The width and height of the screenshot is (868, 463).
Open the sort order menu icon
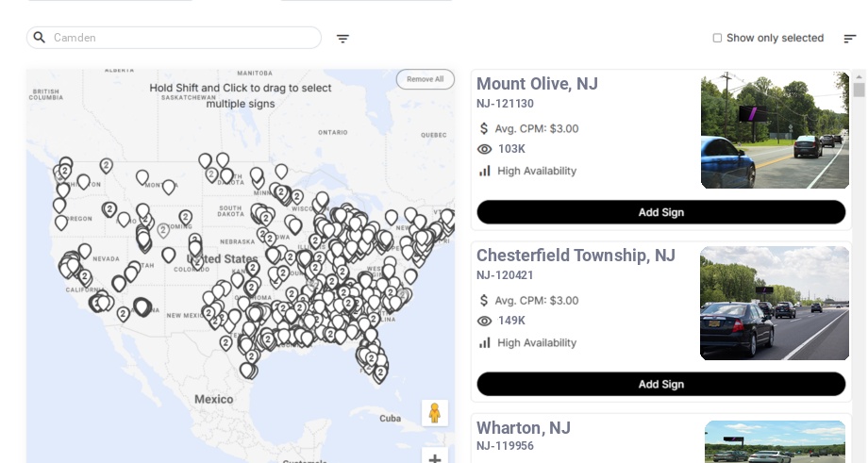849,39
